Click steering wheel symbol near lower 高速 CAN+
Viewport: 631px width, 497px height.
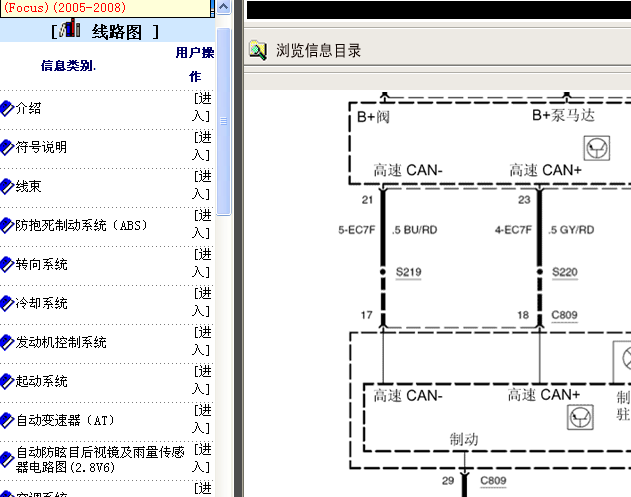[580, 417]
